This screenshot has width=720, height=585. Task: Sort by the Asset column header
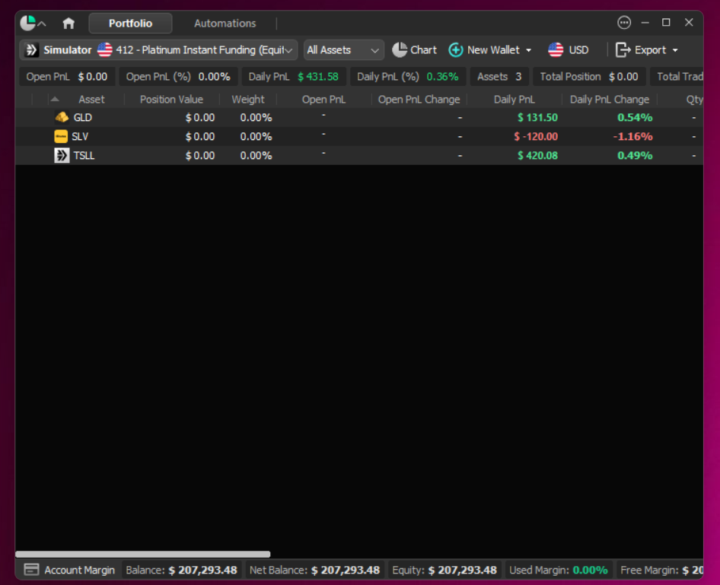(91, 100)
